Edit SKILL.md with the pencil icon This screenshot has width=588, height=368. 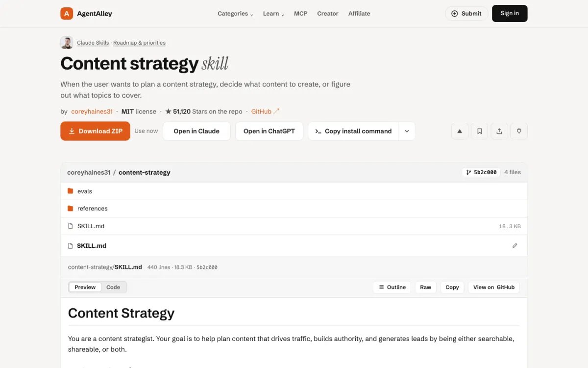pyautogui.click(x=514, y=245)
